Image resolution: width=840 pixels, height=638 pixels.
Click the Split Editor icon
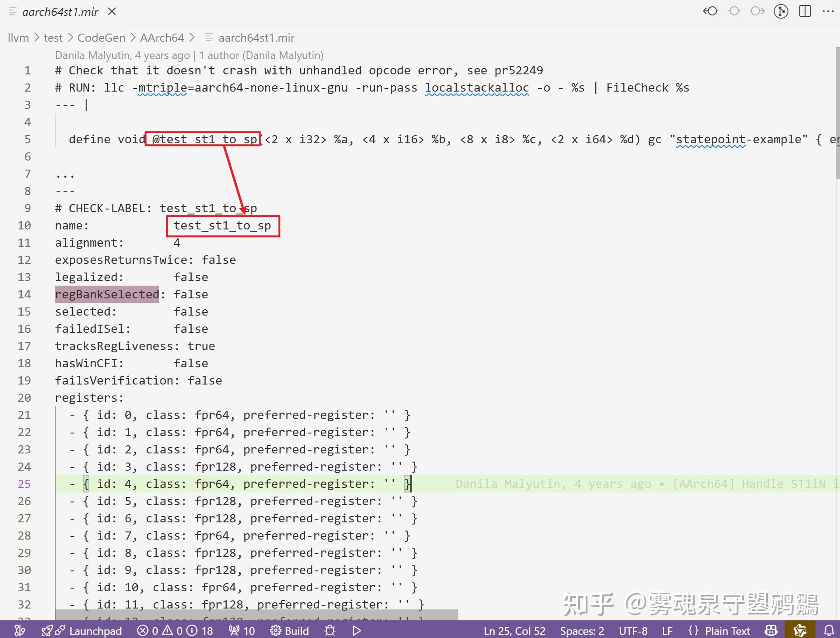806,12
